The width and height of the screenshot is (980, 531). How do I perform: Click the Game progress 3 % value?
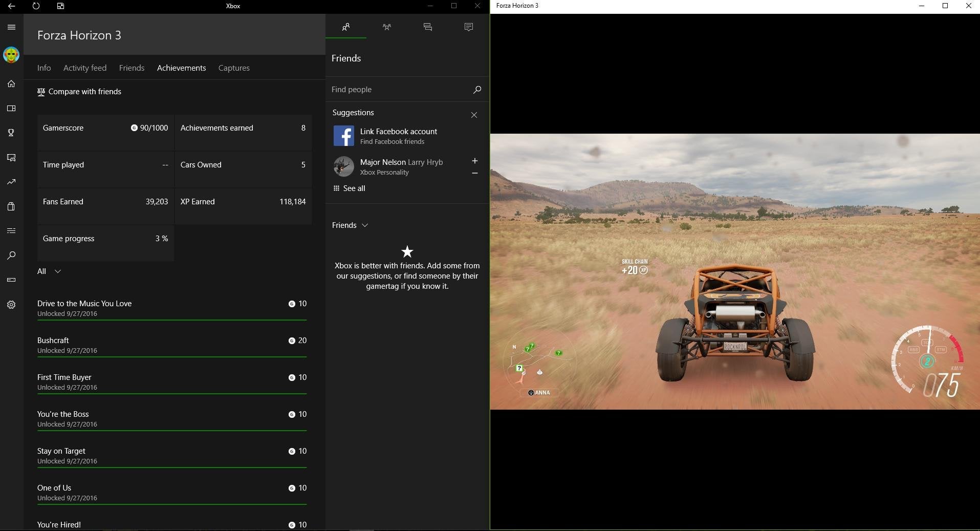(x=162, y=239)
